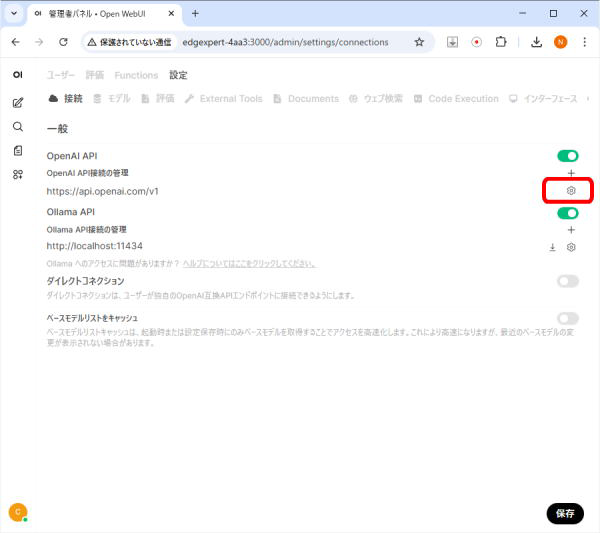Viewport: 600px width, 533px height.
Task: Click the Ollama download models icon
Action: pos(552,247)
